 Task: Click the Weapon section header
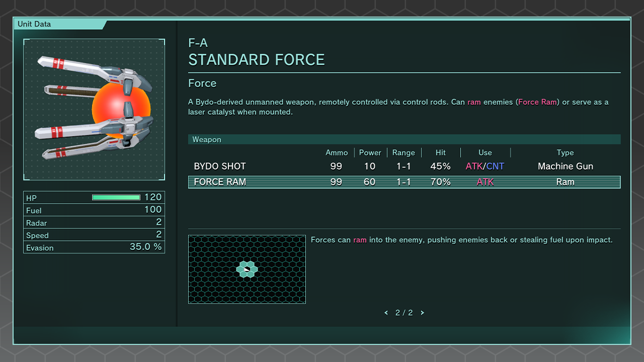pyautogui.click(x=207, y=140)
